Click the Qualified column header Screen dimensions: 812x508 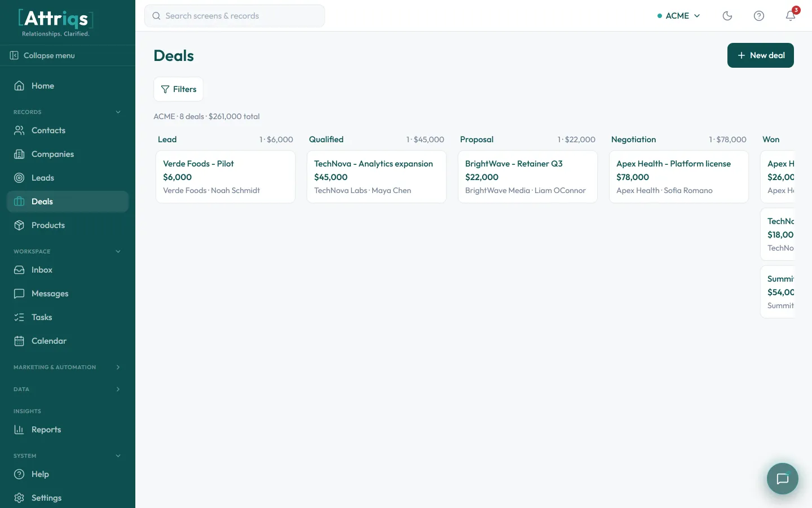(326, 139)
